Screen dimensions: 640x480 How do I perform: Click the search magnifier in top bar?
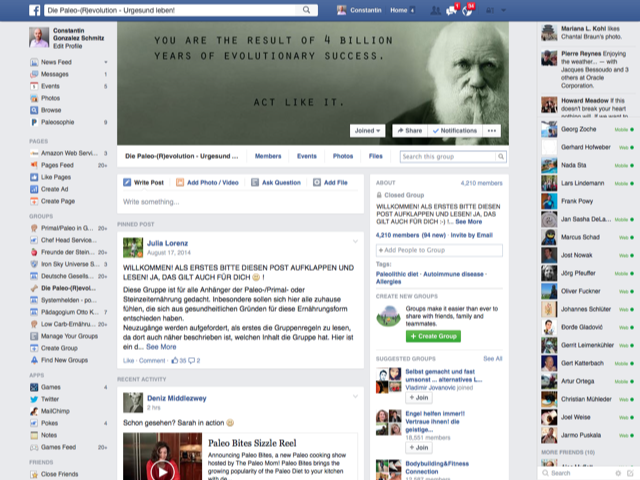(x=306, y=10)
